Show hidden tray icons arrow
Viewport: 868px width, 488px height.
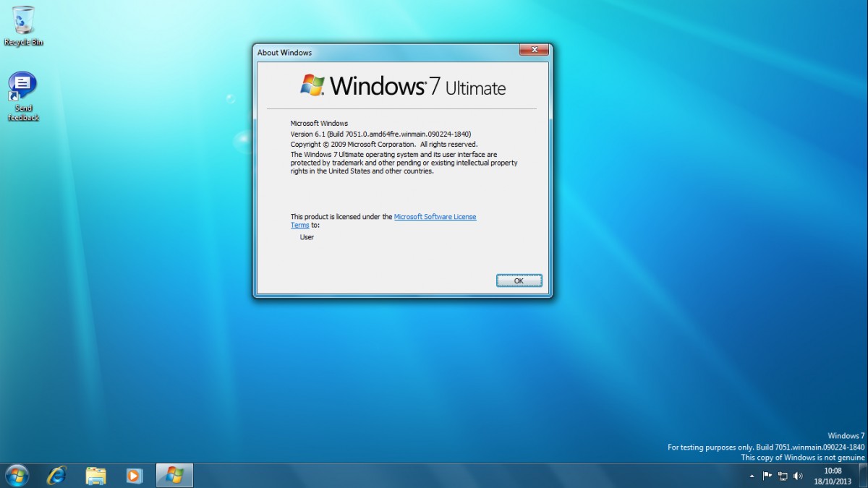click(x=752, y=476)
